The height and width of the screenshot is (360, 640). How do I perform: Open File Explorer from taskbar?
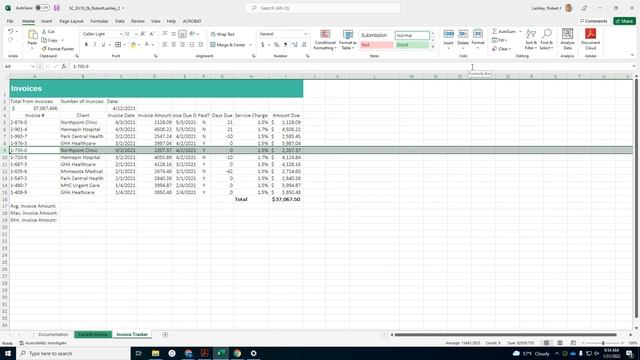[156, 353]
